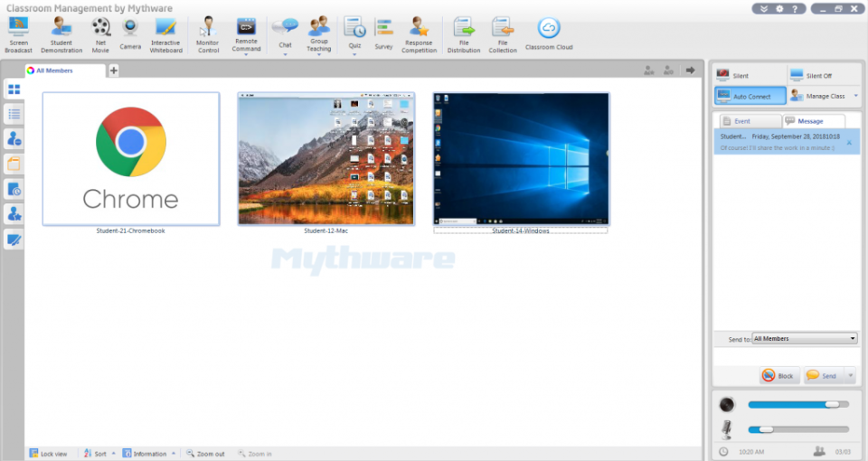868x461 pixels.
Task: Click the Information button
Action: tap(145, 454)
